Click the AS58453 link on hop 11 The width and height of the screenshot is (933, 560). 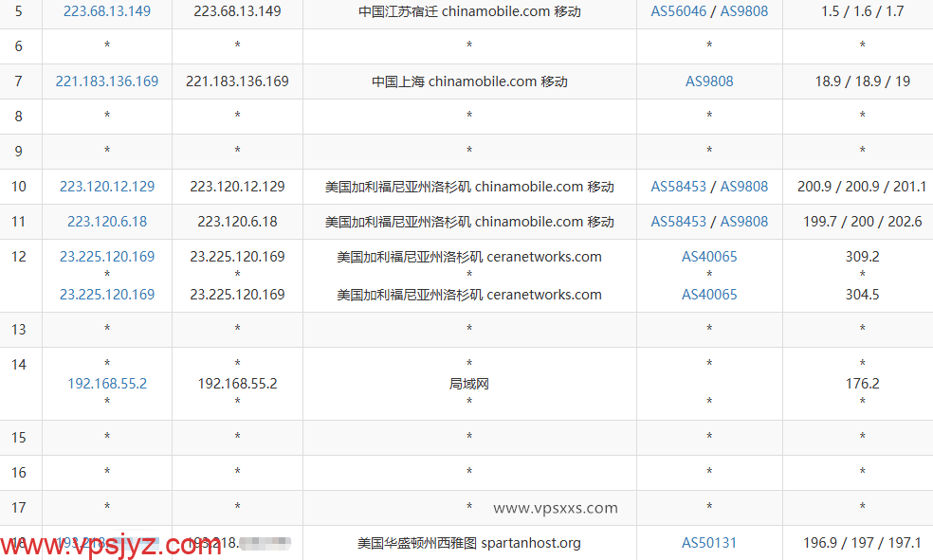coord(679,221)
